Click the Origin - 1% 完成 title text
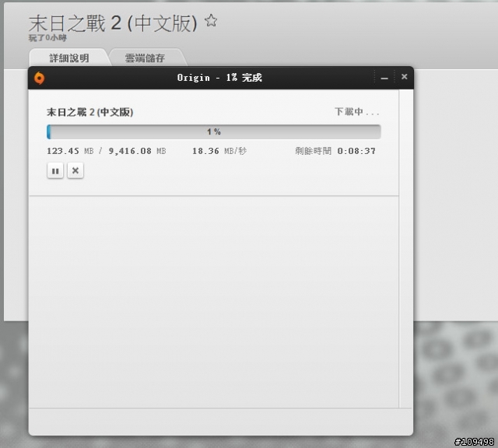Screen dimensions: 498x448 click(x=219, y=78)
